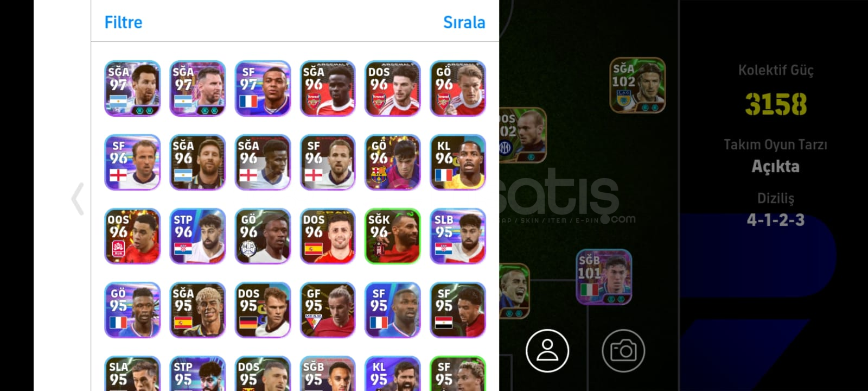Image resolution: width=868 pixels, height=391 pixels.
Task: Select the SĞK 96 green-bordered player card
Action: tap(393, 236)
